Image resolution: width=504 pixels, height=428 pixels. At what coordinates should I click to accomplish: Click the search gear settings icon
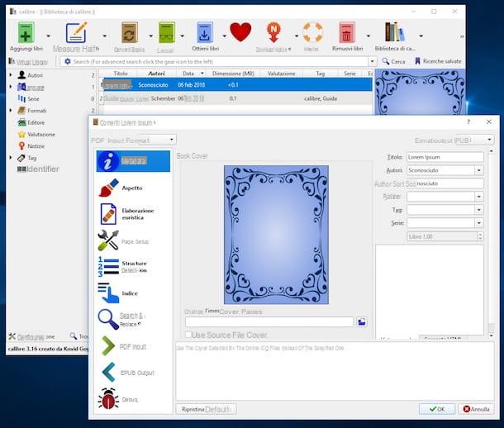[x=68, y=61]
